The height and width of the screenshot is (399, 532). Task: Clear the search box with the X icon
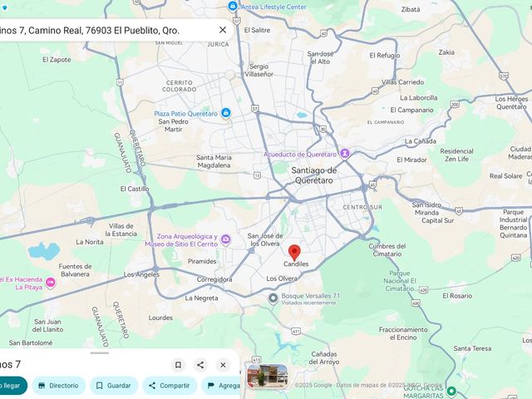[x=223, y=30]
